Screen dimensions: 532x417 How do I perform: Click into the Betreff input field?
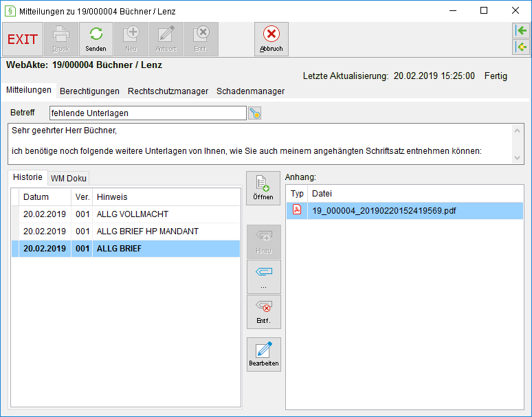[x=148, y=113]
